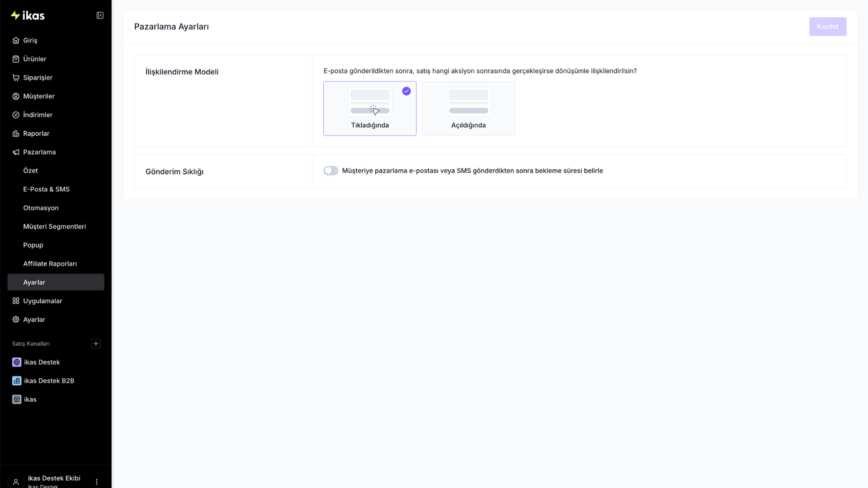Open the user options three-dot menu
This screenshot has height=488, width=868.
pos(97,482)
